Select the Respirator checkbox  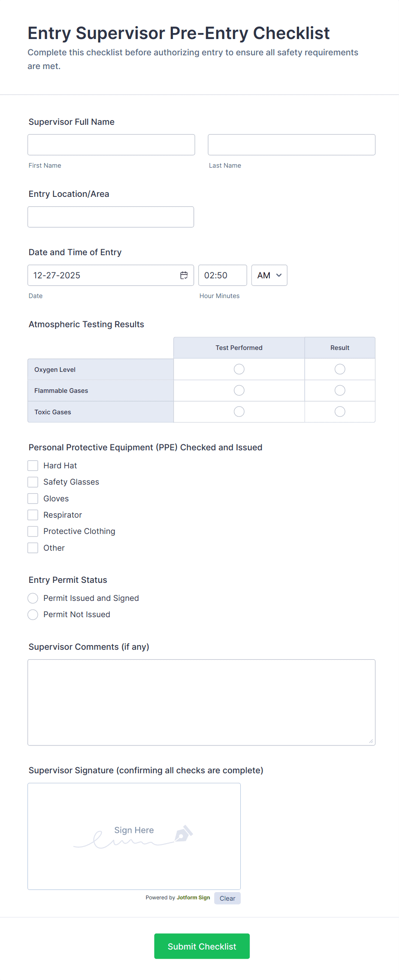tap(33, 515)
